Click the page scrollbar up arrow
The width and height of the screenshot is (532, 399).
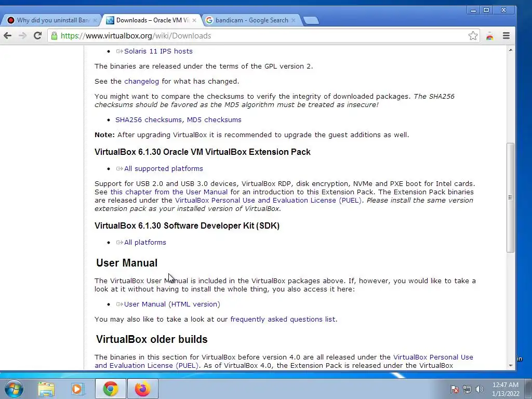(511, 50)
